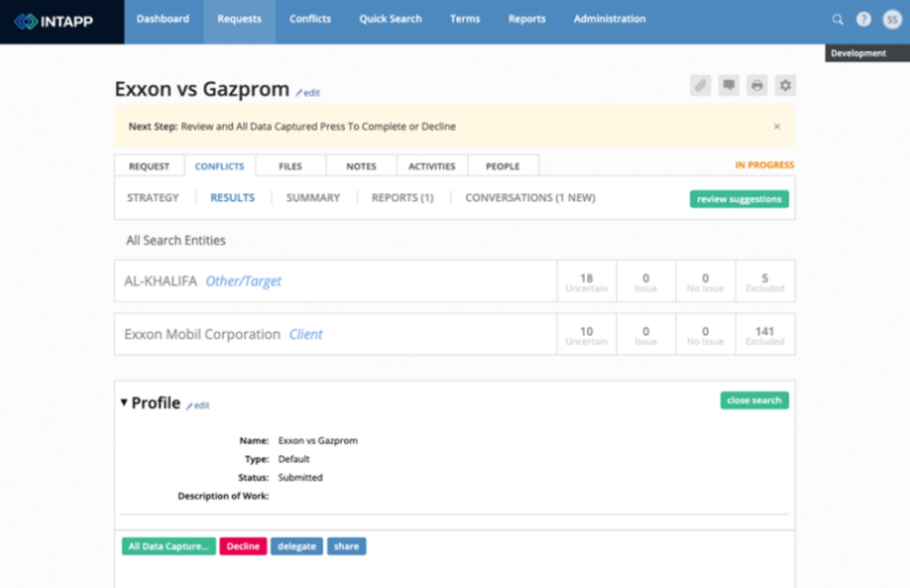
Task: Edit the Profile section
Action: coord(197,405)
